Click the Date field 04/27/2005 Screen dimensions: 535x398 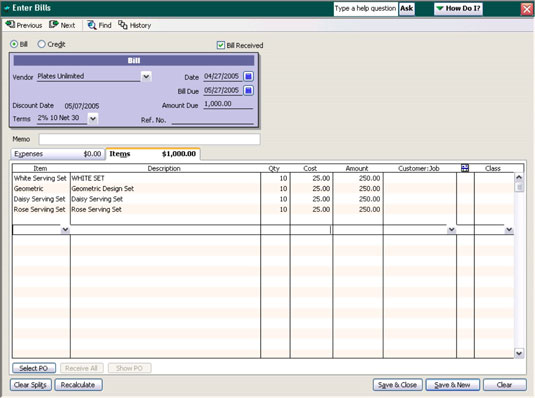222,76
